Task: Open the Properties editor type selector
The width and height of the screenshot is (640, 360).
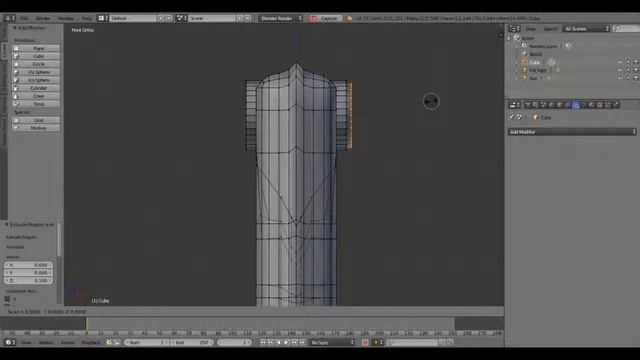Action: click(514, 105)
